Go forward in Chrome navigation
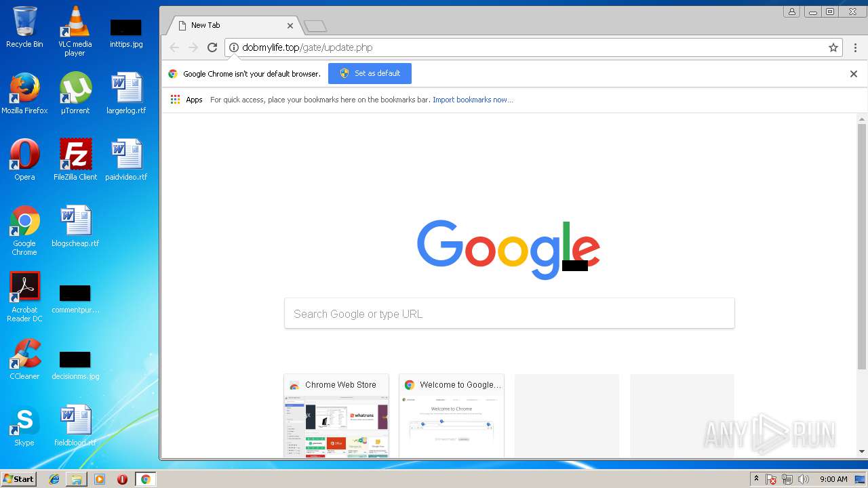The width and height of the screenshot is (868, 488). (193, 47)
